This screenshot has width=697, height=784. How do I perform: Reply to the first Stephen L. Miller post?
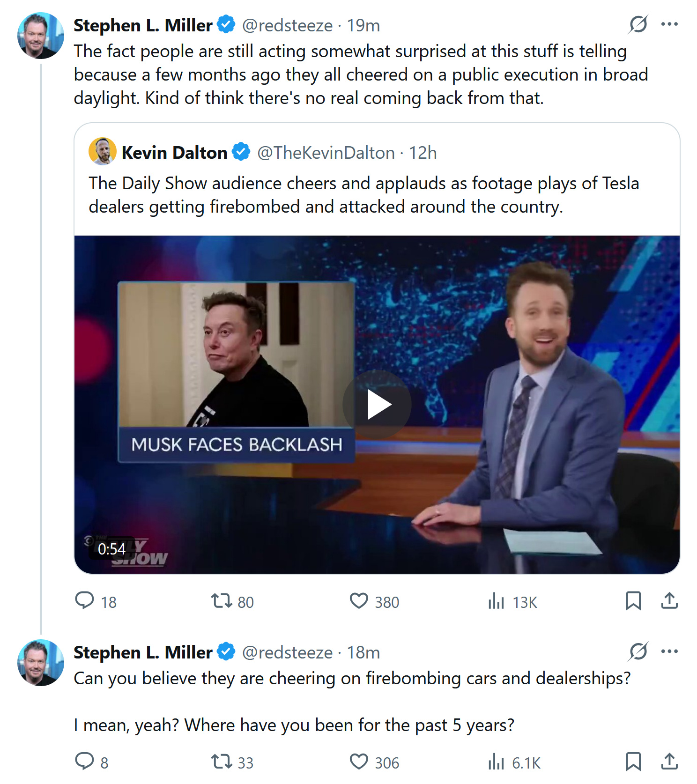(85, 601)
